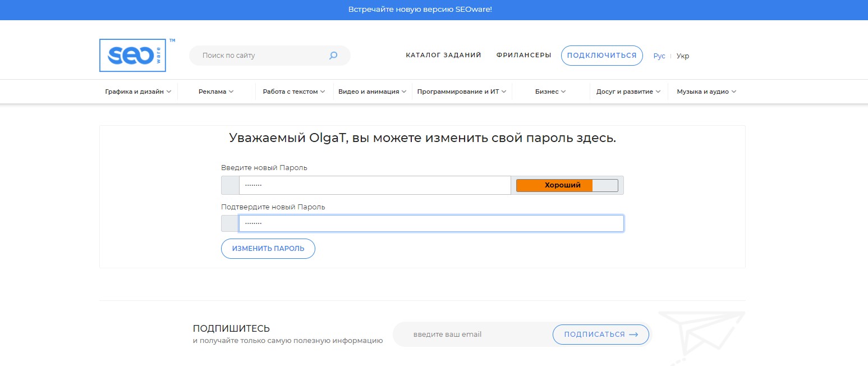Switch language to Укр
The width and height of the screenshot is (868, 366).
point(683,56)
